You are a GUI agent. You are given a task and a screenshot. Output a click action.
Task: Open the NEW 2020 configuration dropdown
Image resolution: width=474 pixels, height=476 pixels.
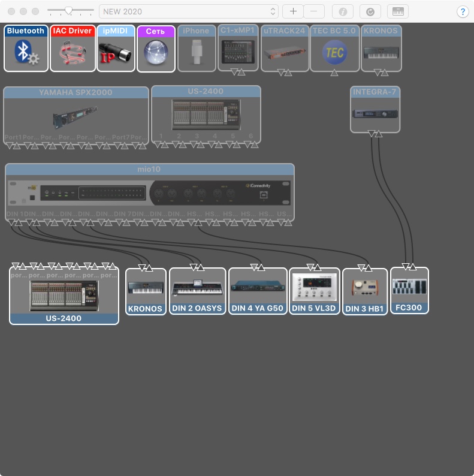(x=188, y=11)
